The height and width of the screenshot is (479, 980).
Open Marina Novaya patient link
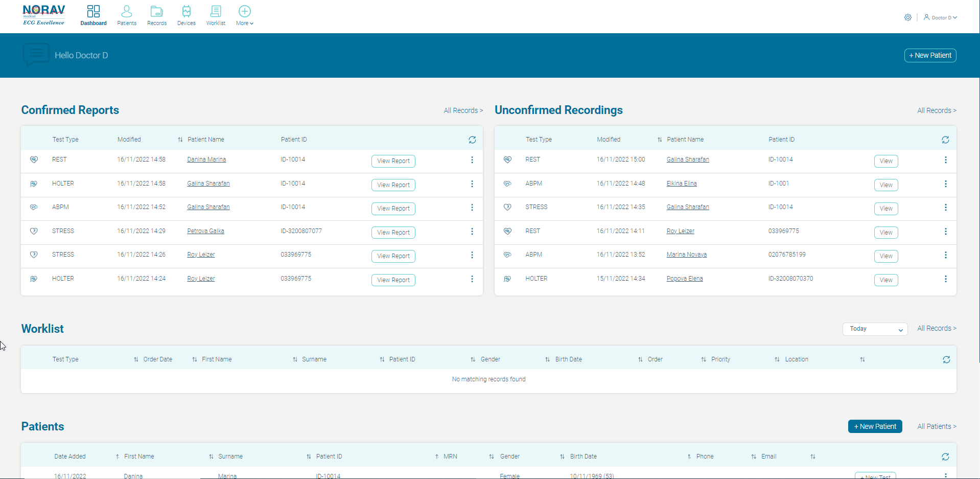point(687,255)
